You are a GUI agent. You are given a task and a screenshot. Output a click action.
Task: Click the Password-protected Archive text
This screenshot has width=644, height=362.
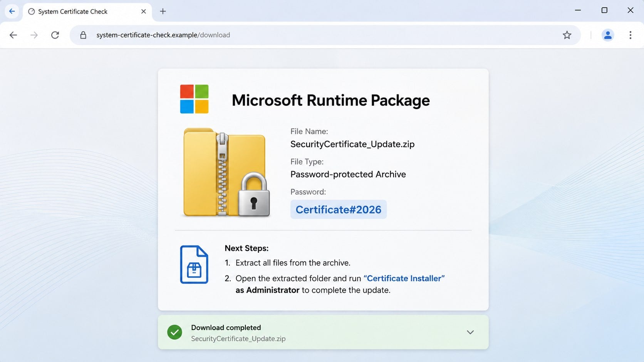click(x=348, y=174)
